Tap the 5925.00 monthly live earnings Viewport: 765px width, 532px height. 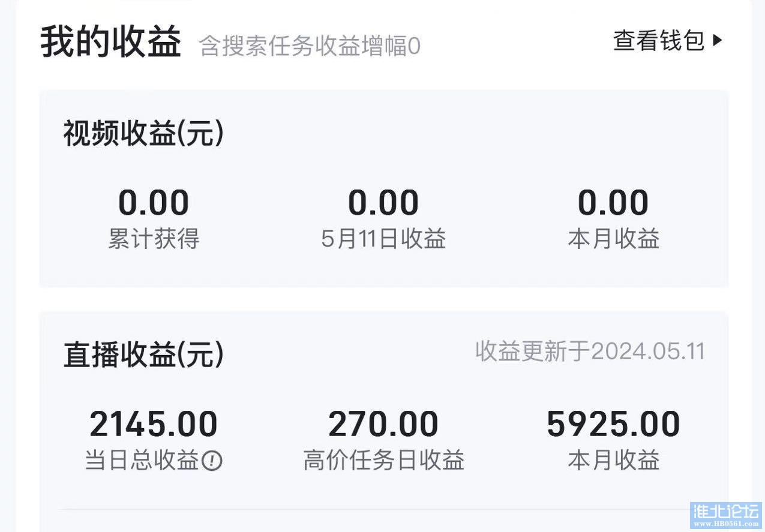[613, 424]
